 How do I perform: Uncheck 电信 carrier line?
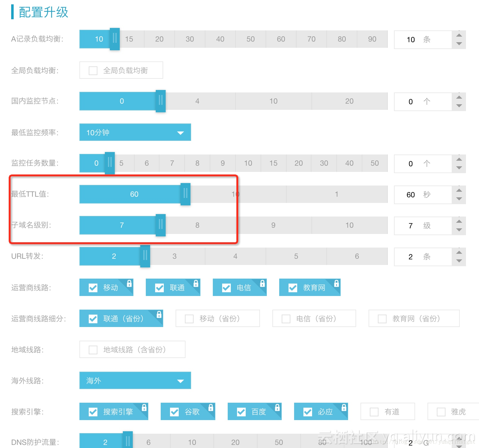tap(226, 288)
